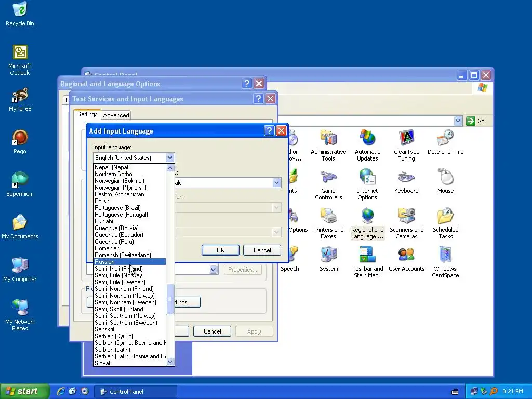The width and height of the screenshot is (532, 399).
Task: Select Serbian (Latin) language entry
Action: pyautogui.click(x=129, y=350)
